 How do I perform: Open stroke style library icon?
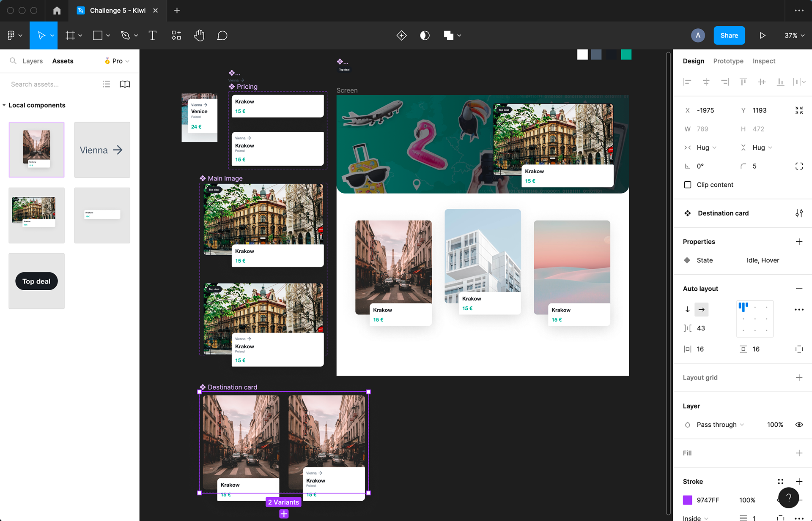pos(780,482)
